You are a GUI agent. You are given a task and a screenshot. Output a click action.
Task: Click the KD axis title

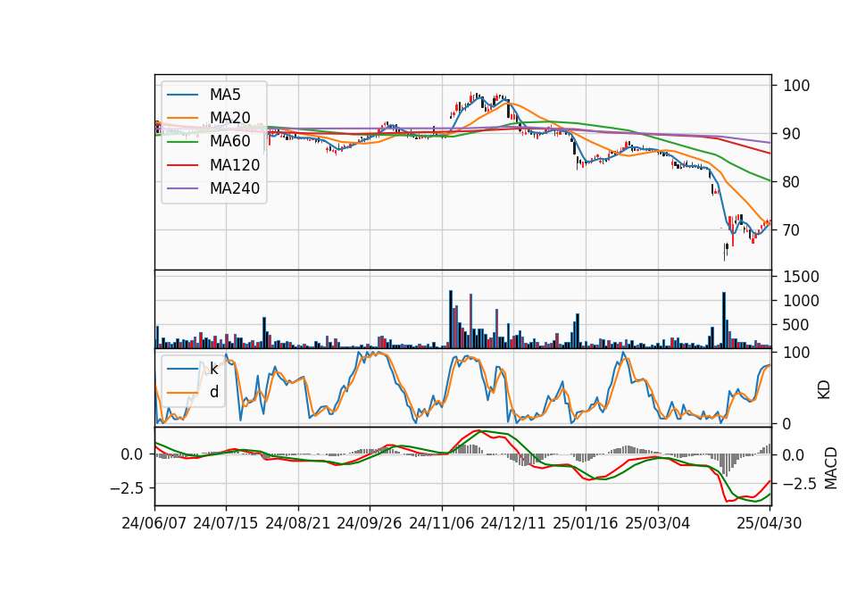(x=824, y=390)
